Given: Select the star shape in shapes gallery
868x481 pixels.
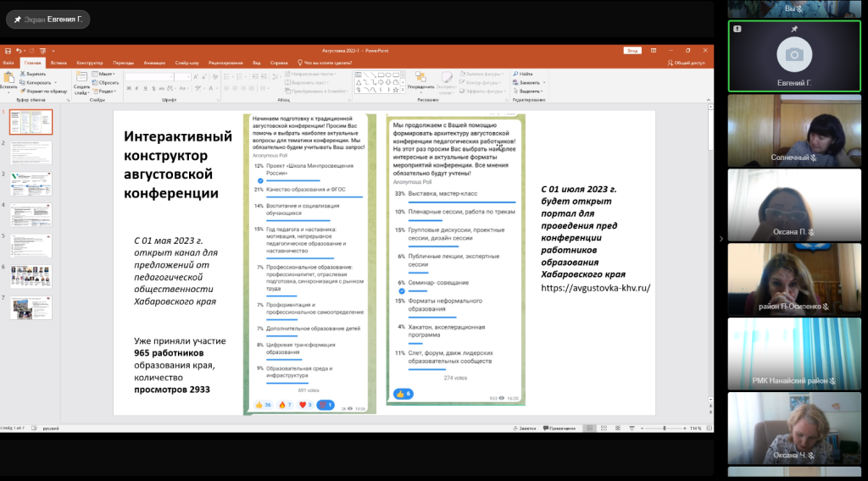Looking at the screenshot, I should point(395,90).
